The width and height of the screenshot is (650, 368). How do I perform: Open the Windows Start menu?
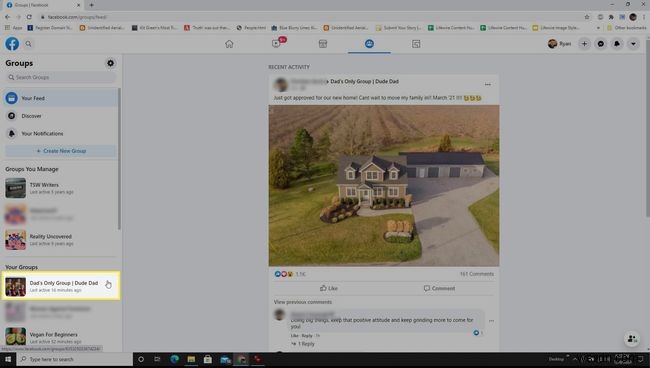pyautogui.click(x=8, y=359)
